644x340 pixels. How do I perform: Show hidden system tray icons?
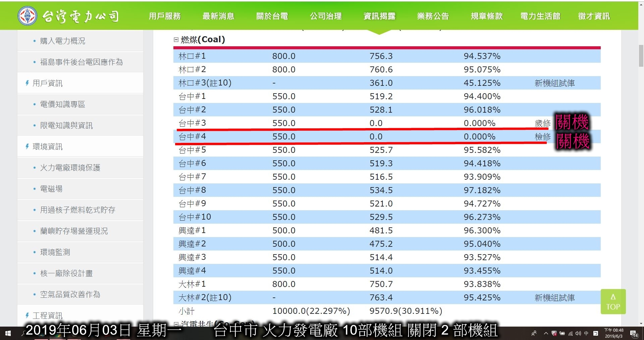tap(546, 333)
